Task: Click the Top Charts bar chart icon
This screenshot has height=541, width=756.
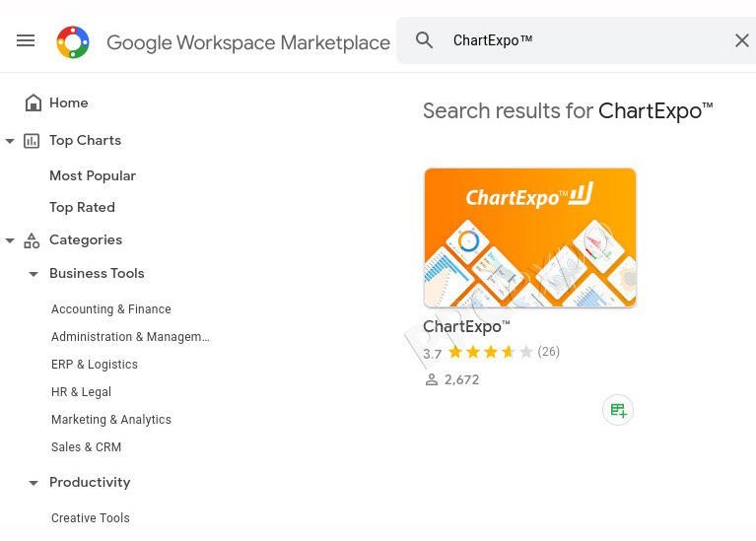Action: pos(32,141)
